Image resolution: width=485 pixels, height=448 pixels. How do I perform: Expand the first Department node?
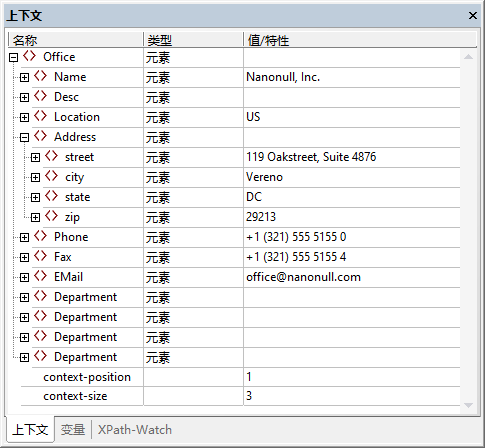coord(24,298)
